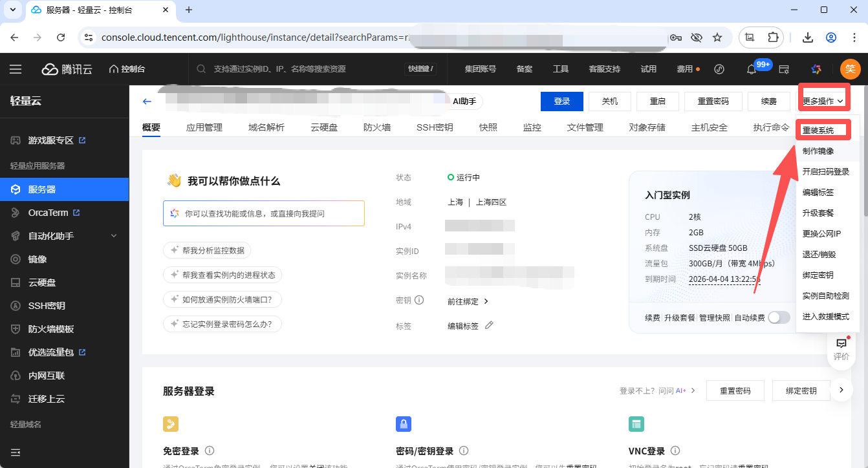Click the yellow 免密登录 icon

171,424
